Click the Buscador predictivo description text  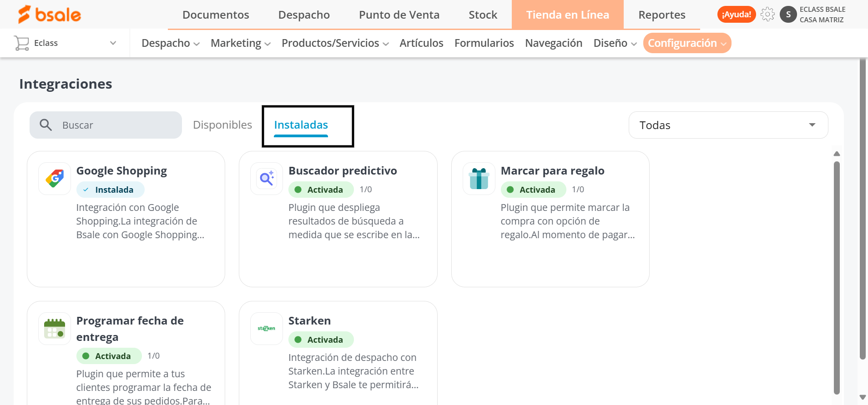coord(354,221)
